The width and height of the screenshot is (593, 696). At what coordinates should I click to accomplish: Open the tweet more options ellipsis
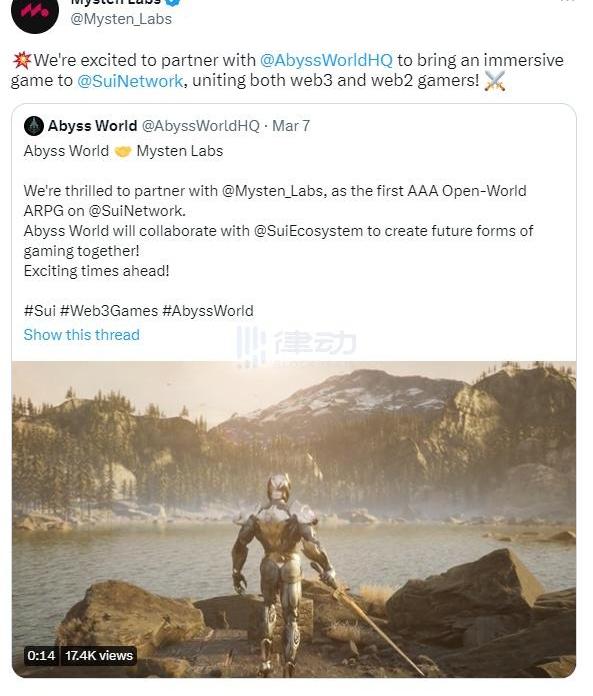567,2
